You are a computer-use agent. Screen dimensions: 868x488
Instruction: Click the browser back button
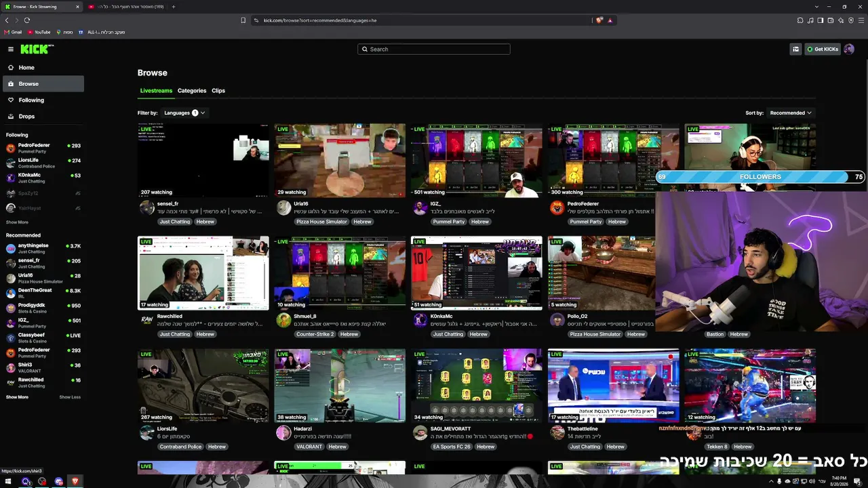7,20
